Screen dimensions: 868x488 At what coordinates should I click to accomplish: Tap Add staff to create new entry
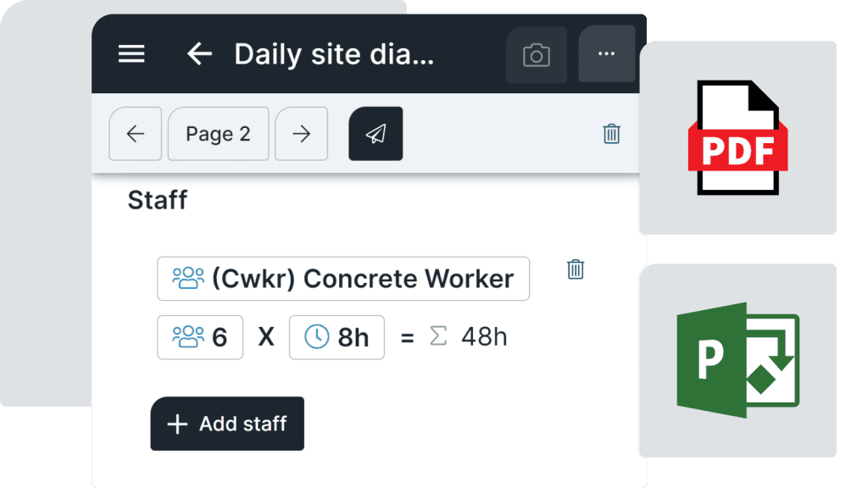[x=226, y=424]
